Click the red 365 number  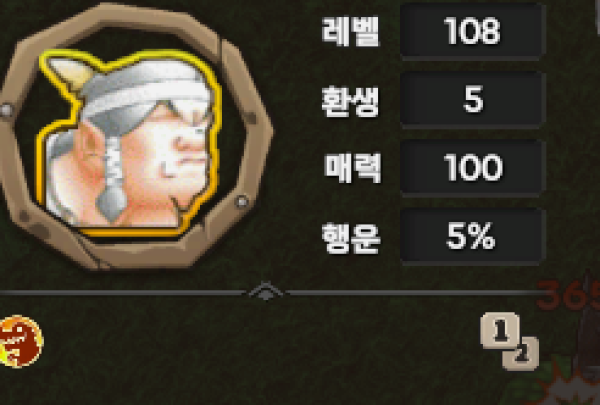pos(568,295)
